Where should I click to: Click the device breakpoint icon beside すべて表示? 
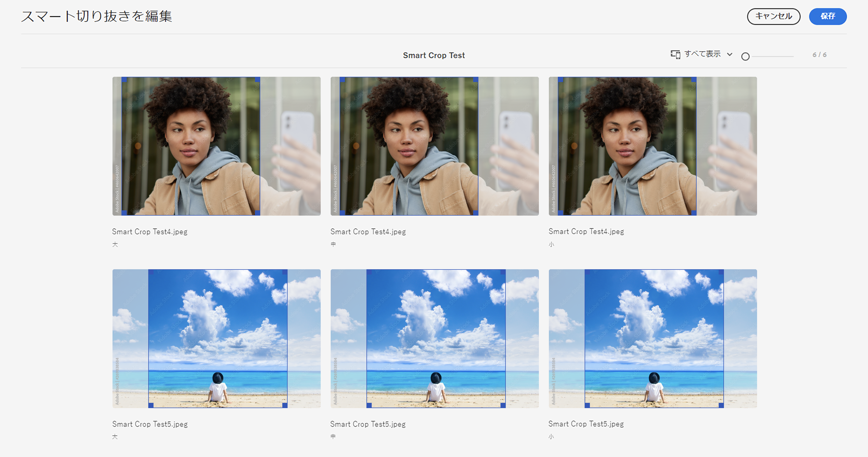675,54
